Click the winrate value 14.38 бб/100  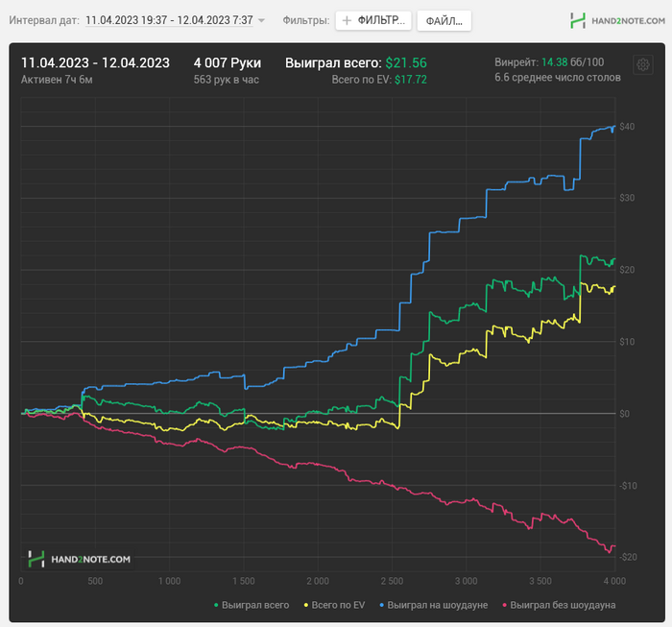[x=572, y=62]
